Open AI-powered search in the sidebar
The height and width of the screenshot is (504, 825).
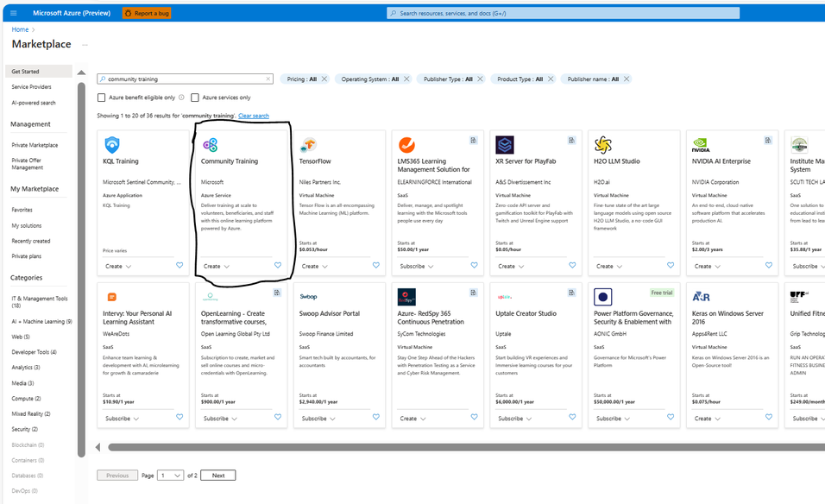point(33,103)
